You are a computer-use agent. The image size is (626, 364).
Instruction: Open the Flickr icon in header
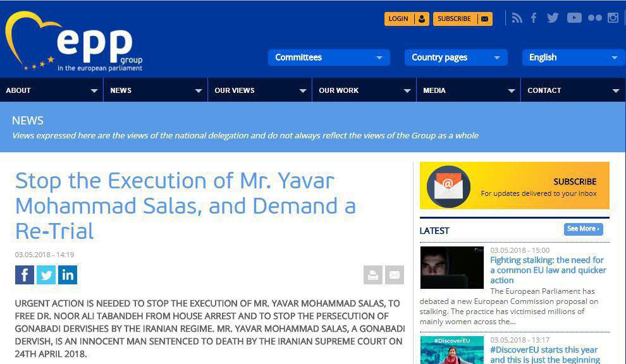point(594,18)
